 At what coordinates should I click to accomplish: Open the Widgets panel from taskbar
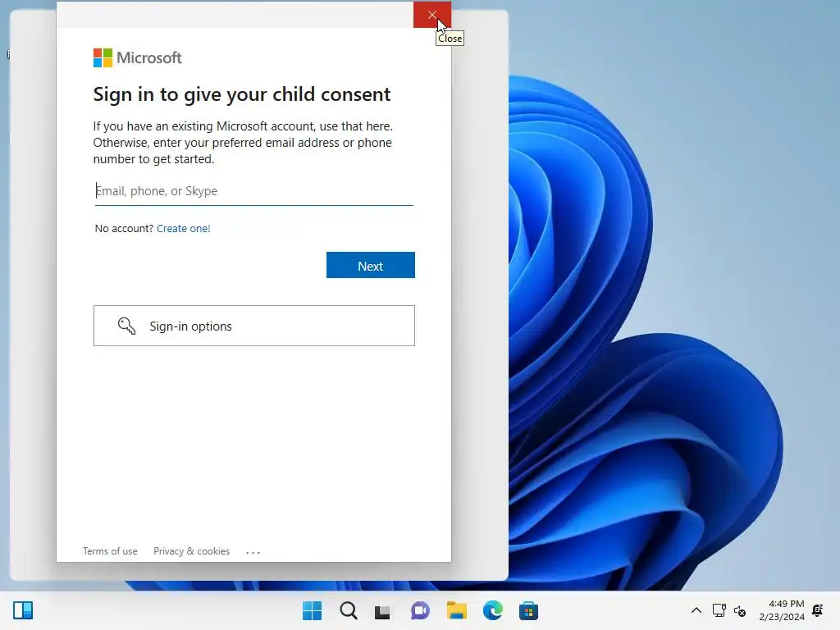coord(23,610)
